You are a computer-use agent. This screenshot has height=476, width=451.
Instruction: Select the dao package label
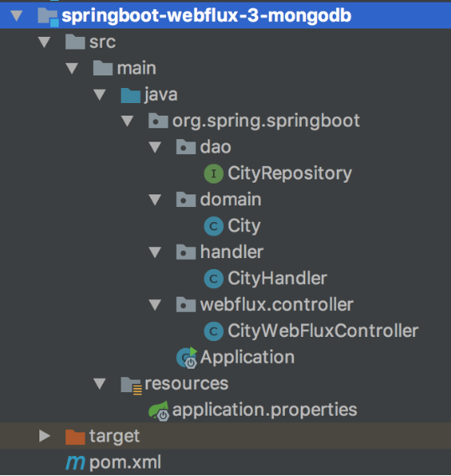point(215,147)
